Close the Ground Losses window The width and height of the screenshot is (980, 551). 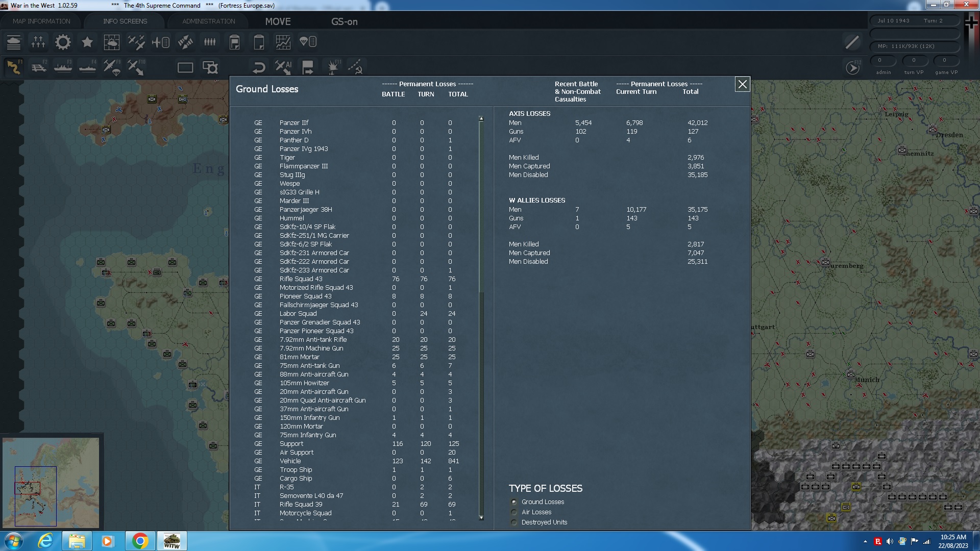click(742, 85)
